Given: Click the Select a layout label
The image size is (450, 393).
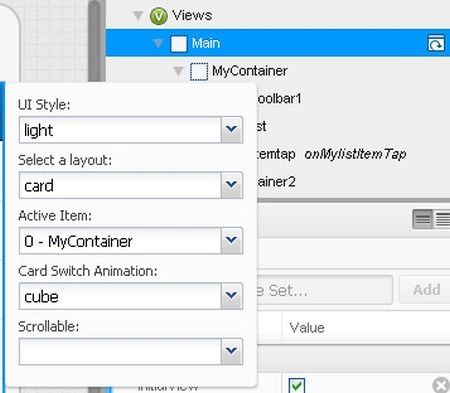Looking at the screenshot, I should click(x=65, y=160).
